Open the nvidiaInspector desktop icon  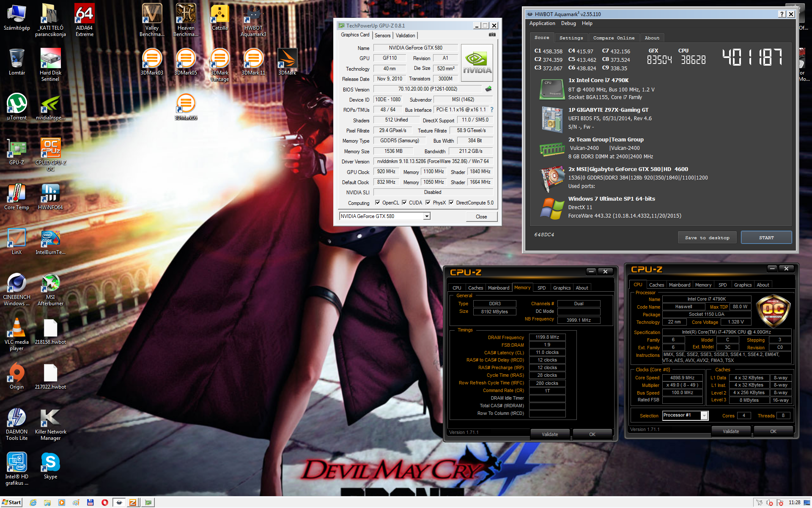tap(50, 107)
